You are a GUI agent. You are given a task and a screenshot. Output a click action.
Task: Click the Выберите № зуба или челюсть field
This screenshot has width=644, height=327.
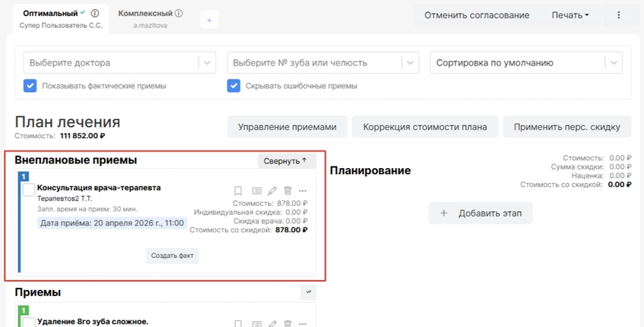[314, 63]
